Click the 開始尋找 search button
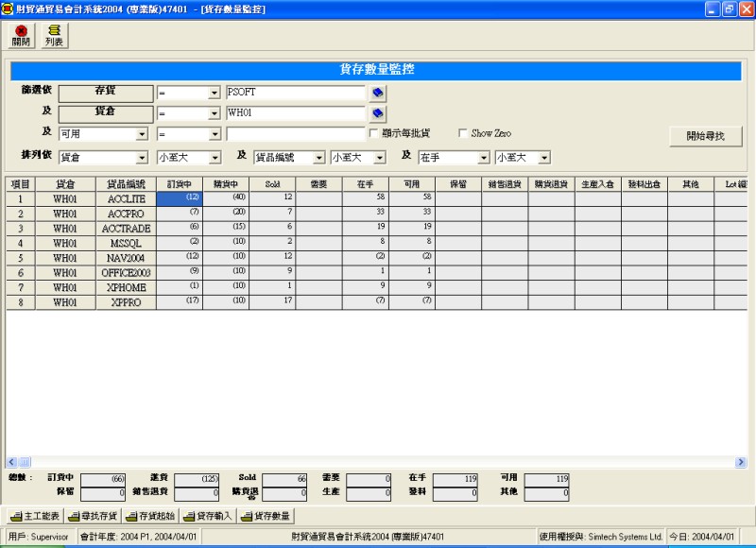 [705, 136]
